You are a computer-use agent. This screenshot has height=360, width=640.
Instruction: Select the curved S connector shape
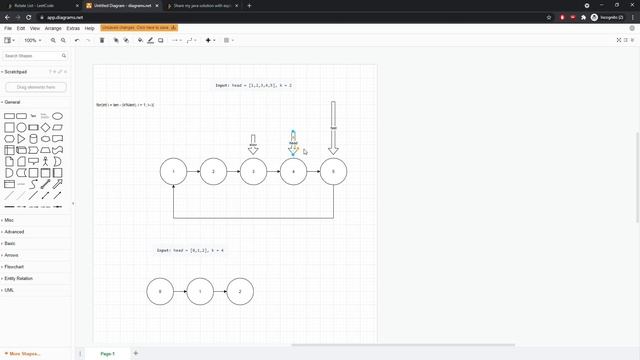(33, 184)
